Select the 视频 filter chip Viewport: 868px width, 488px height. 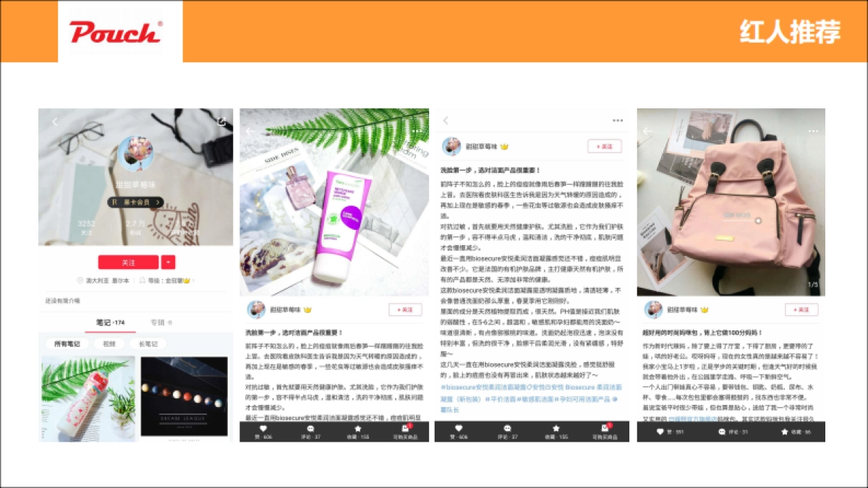[x=110, y=343]
